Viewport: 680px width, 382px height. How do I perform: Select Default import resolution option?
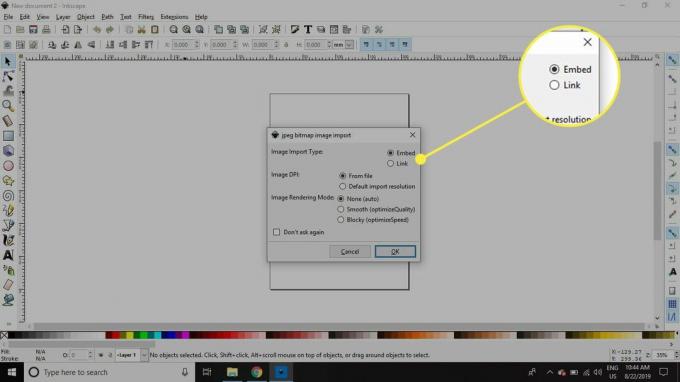[x=377, y=186]
